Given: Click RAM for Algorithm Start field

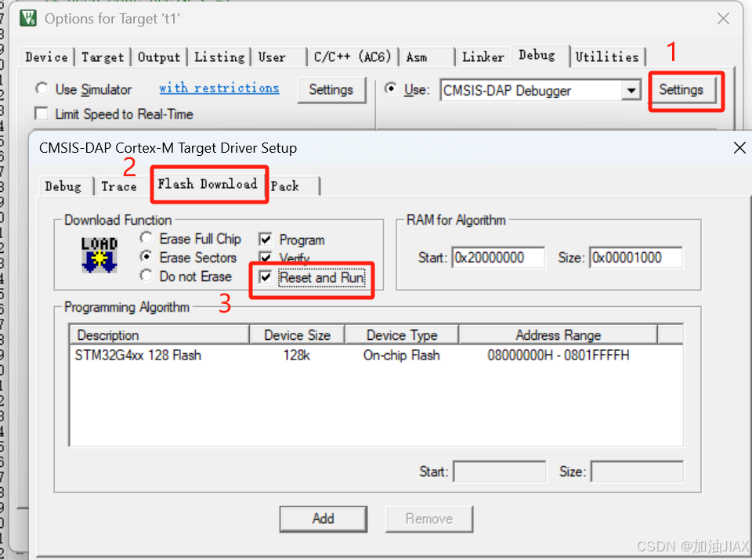Looking at the screenshot, I should coord(498,258).
